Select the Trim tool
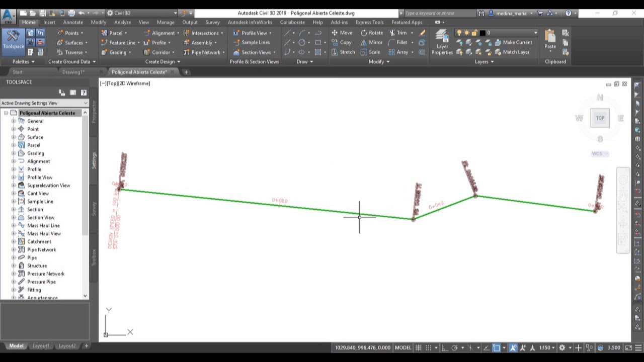Viewport: 644px width, 362px height. [x=398, y=33]
